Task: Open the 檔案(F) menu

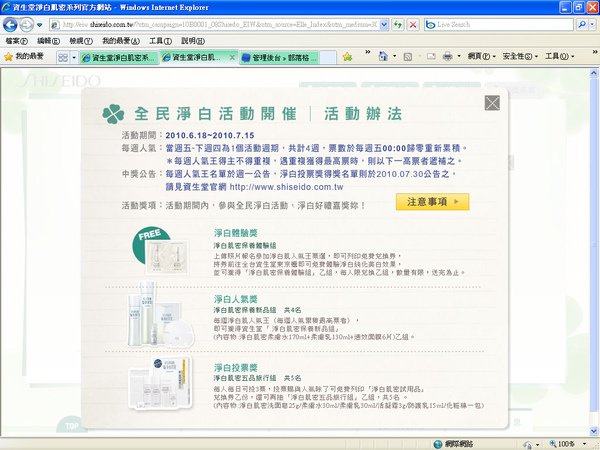Action: tap(16, 41)
